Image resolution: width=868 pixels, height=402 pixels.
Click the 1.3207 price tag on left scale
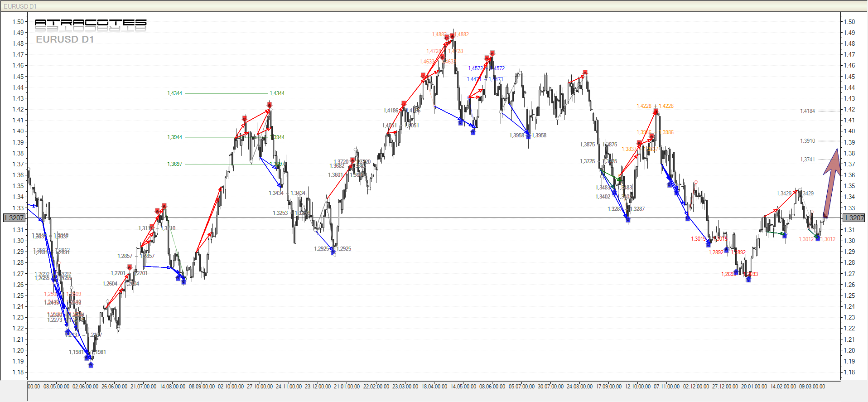tap(14, 218)
